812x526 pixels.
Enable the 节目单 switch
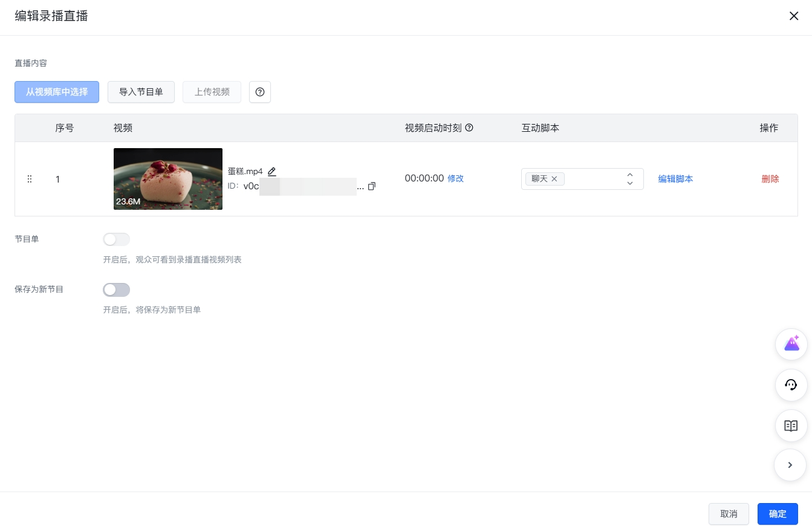coord(116,239)
